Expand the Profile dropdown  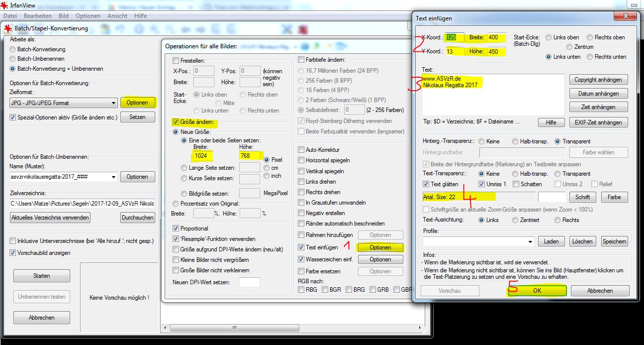[531, 241]
